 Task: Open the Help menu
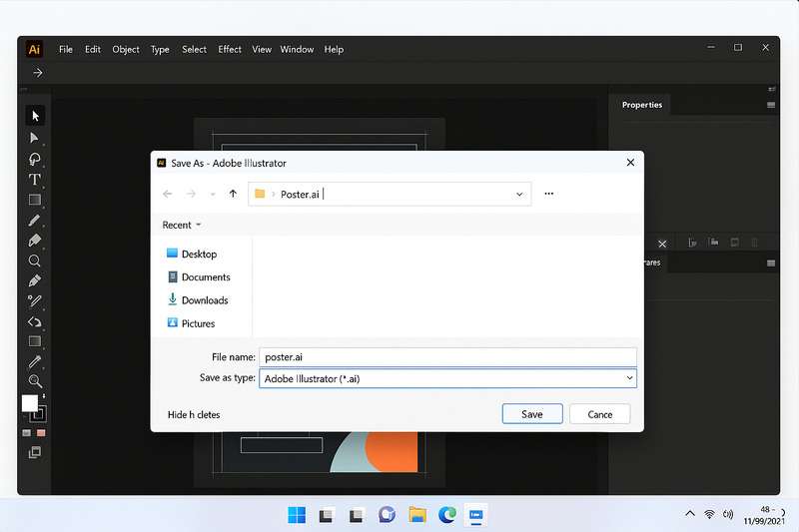tap(334, 49)
